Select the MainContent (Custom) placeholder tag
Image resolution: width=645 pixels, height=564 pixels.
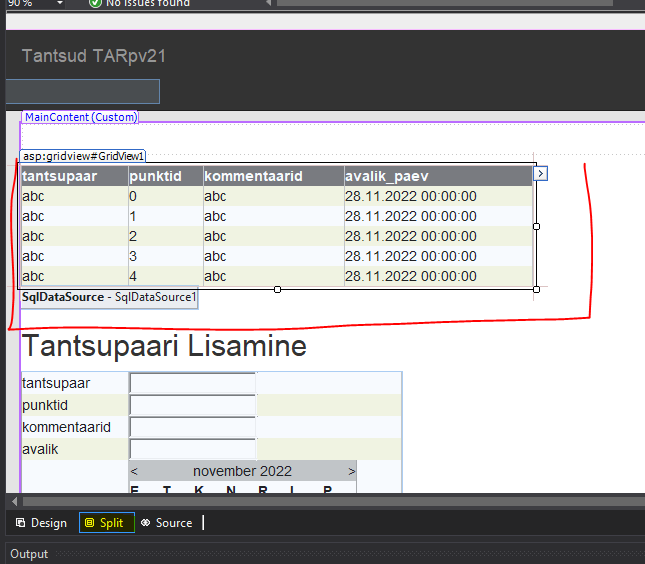[80, 117]
